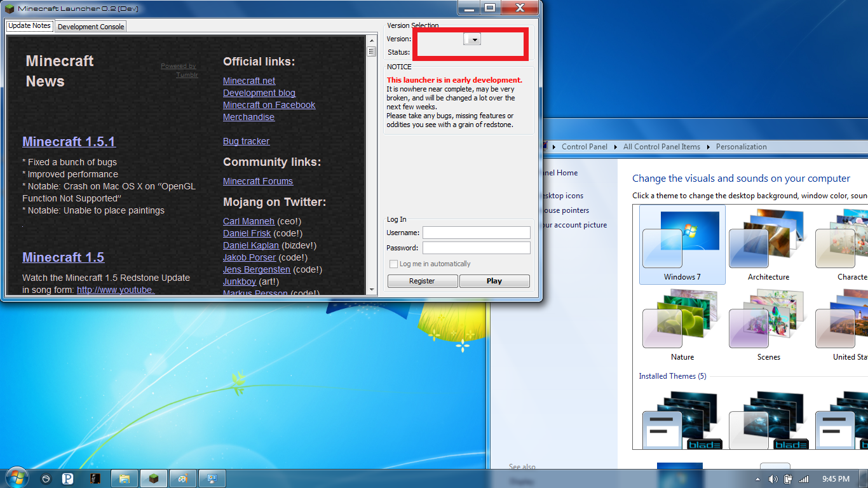Viewport: 868px width, 488px height.
Task: Click the news scrollbar up arrow
Action: coord(371,41)
